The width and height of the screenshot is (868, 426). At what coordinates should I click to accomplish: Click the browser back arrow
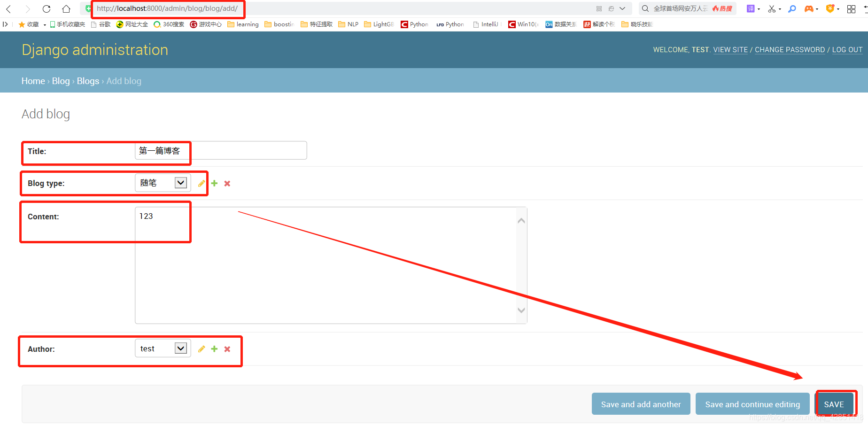click(x=8, y=9)
